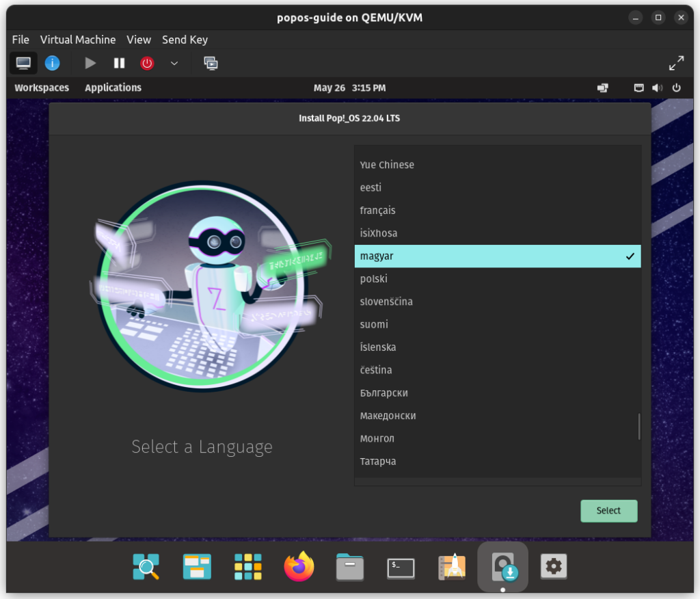The height and width of the screenshot is (599, 700).
Task: Open volume control in top panel
Action: point(657,88)
